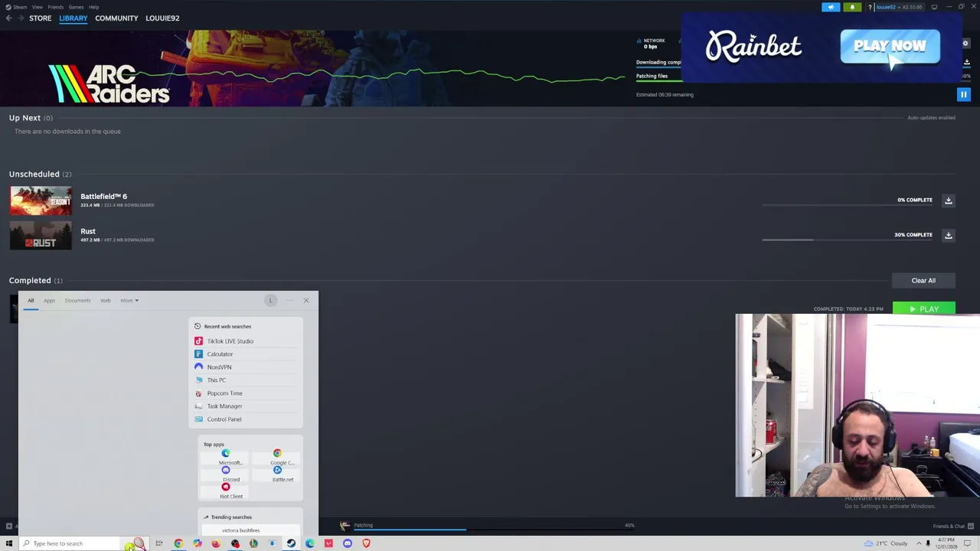
Task: Open the Steam announcements megaphone icon
Action: point(831,7)
